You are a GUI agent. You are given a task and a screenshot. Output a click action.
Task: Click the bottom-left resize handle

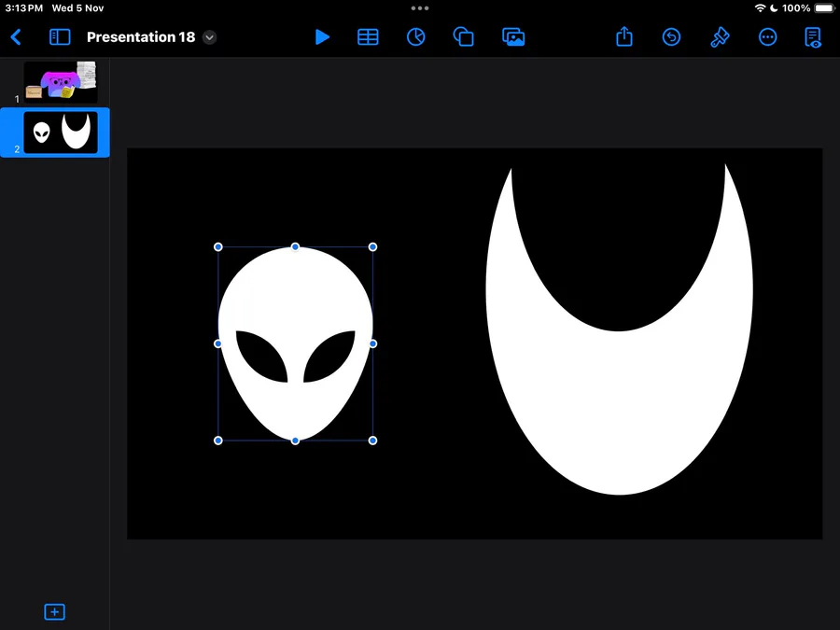pyautogui.click(x=218, y=441)
